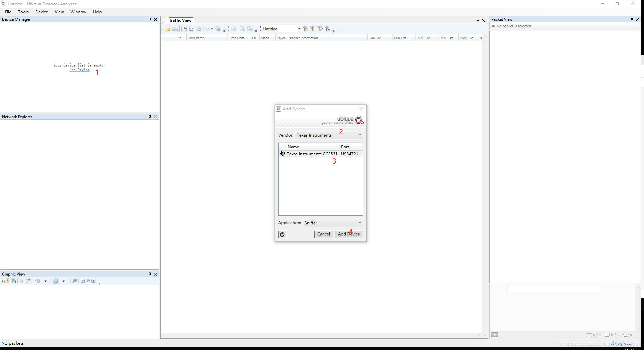The image size is (644, 350).
Task: Open the Help menu
Action: (97, 12)
